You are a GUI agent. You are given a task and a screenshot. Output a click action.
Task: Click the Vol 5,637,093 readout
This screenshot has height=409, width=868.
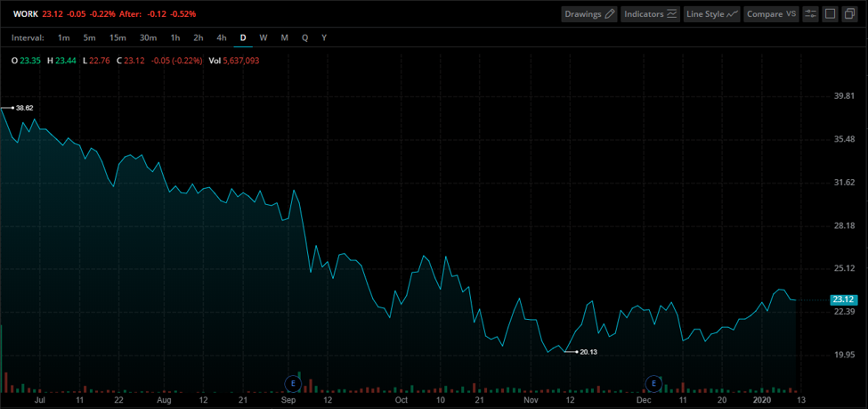click(x=233, y=61)
